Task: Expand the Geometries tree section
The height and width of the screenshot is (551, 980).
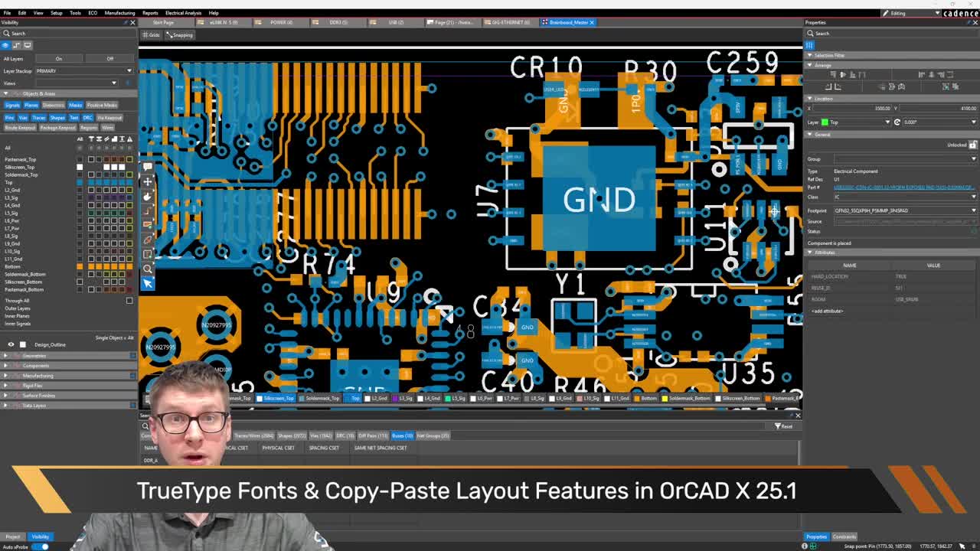Action: (x=6, y=356)
